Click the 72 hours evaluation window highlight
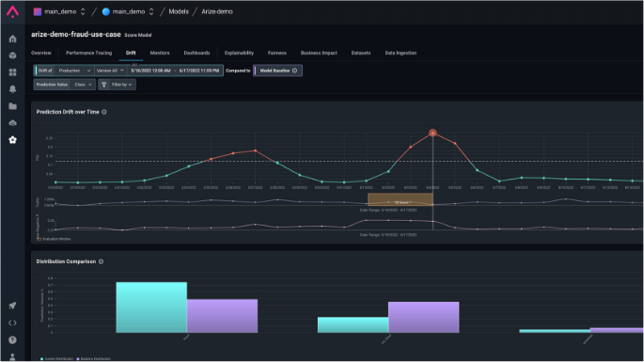This screenshot has height=362, width=644. point(401,199)
